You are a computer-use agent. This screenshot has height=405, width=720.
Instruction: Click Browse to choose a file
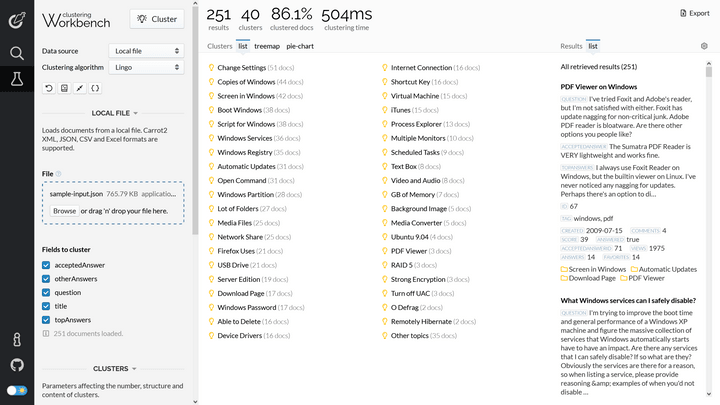click(x=64, y=211)
